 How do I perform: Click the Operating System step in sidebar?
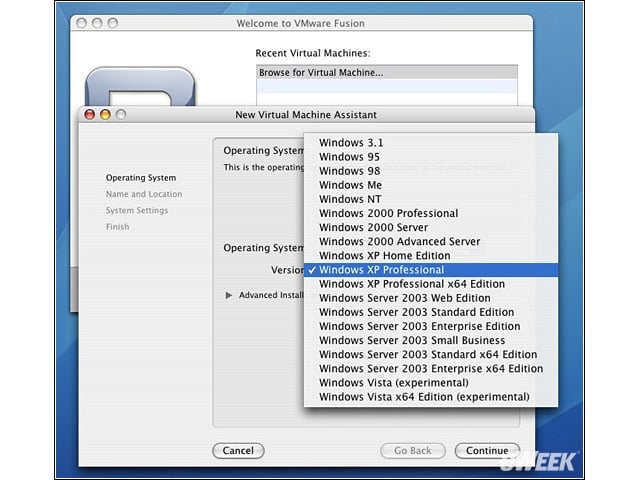[141, 178]
